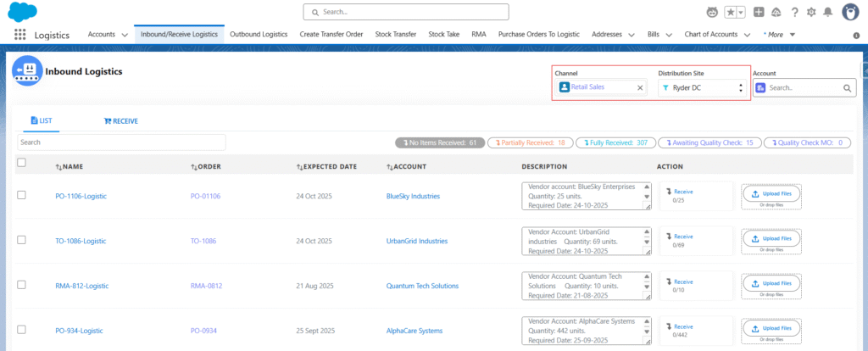The image size is (868, 351).
Task: Open the user avatar profile menu
Action: click(850, 12)
